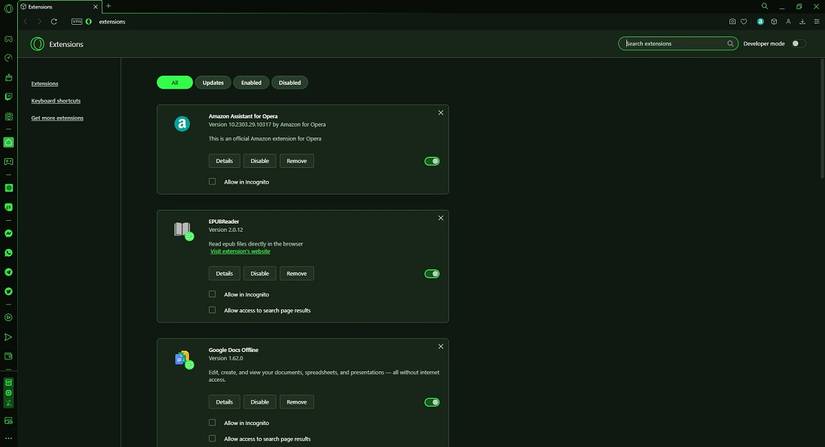Click the EPUBReader book icon

tap(183, 230)
